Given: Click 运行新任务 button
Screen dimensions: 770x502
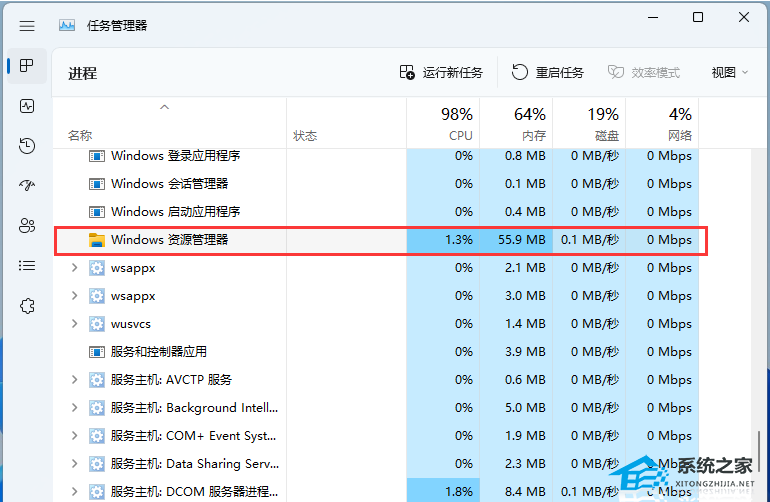Looking at the screenshot, I should pyautogui.click(x=441, y=73).
